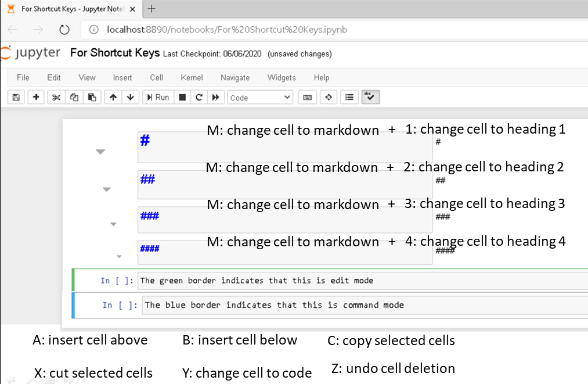Screen dimensions: 588x384
Task: Interrupt the kernel with the stop icon
Action: click(x=182, y=97)
